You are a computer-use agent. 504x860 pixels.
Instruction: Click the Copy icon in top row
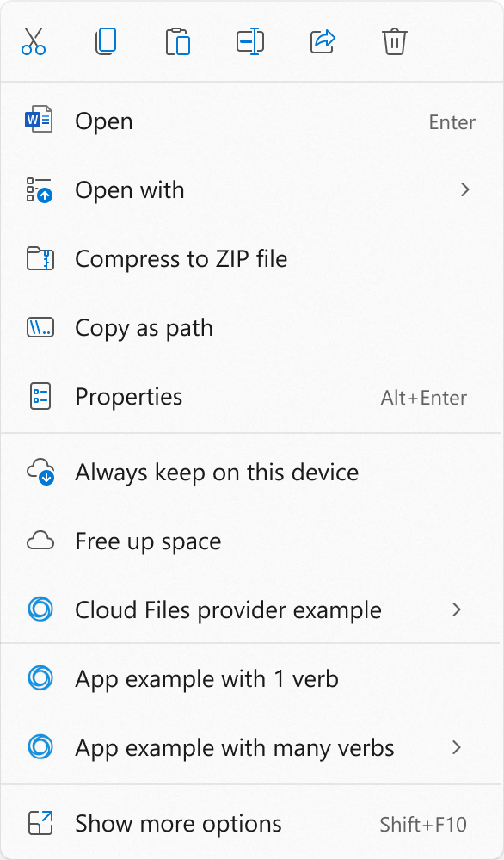pyautogui.click(x=106, y=41)
